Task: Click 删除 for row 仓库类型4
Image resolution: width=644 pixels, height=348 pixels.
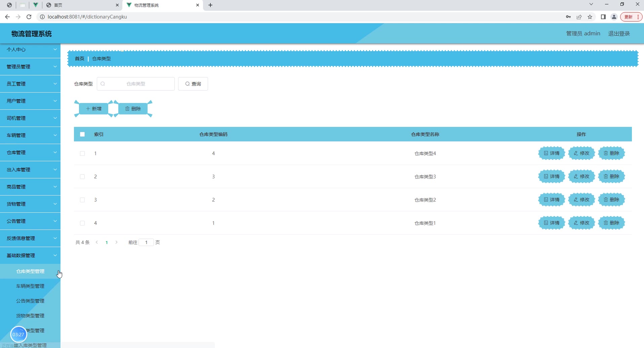Action: coord(611,153)
